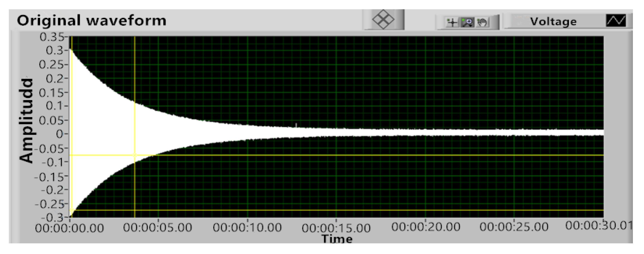Click the yellow cursor crossing point near -0.075
This screenshot has height=254, width=644.
pyautogui.click(x=135, y=155)
